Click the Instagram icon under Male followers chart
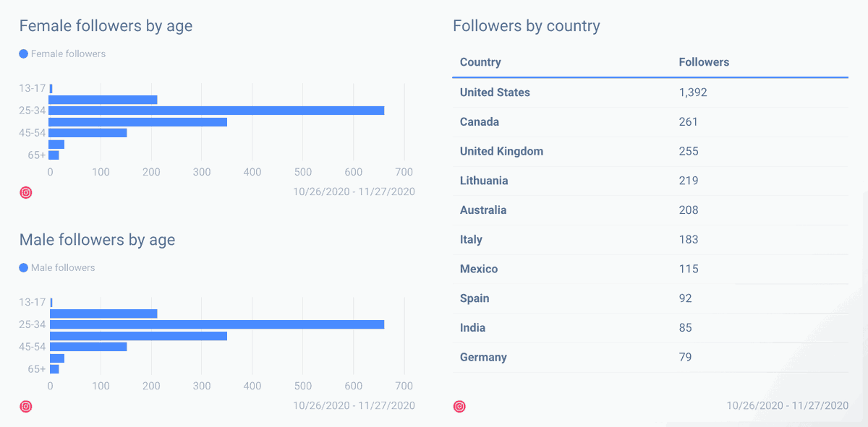868x427 pixels. point(26,406)
